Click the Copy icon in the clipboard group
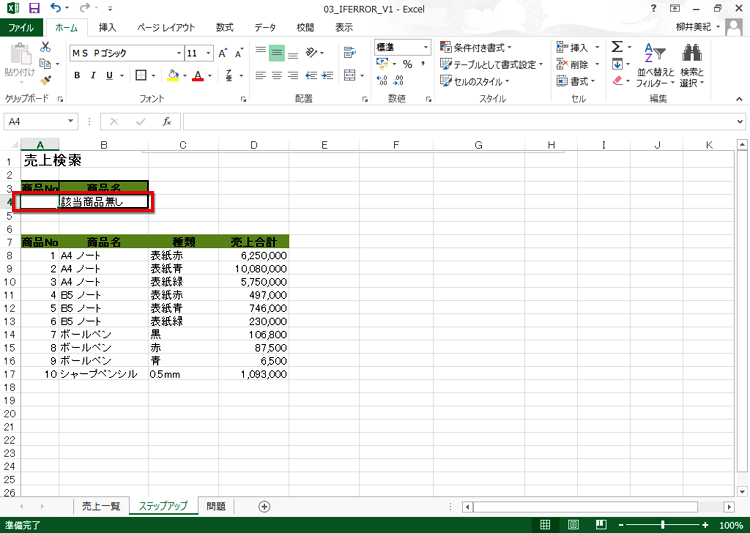 point(45,64)
